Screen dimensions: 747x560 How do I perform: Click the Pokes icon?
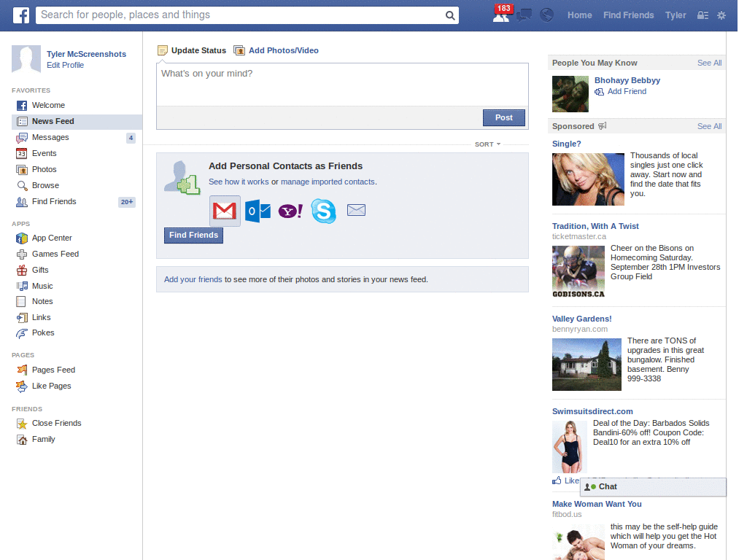[21, 333]
